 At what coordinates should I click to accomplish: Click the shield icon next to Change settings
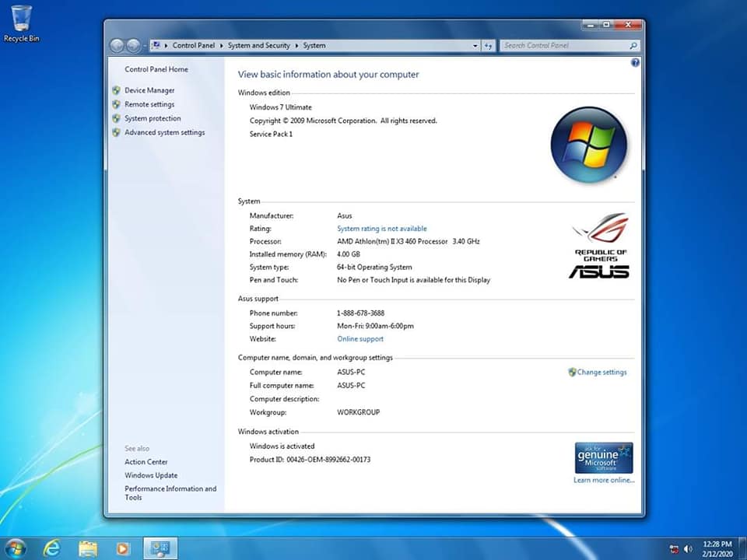click(x=572, y=372)
